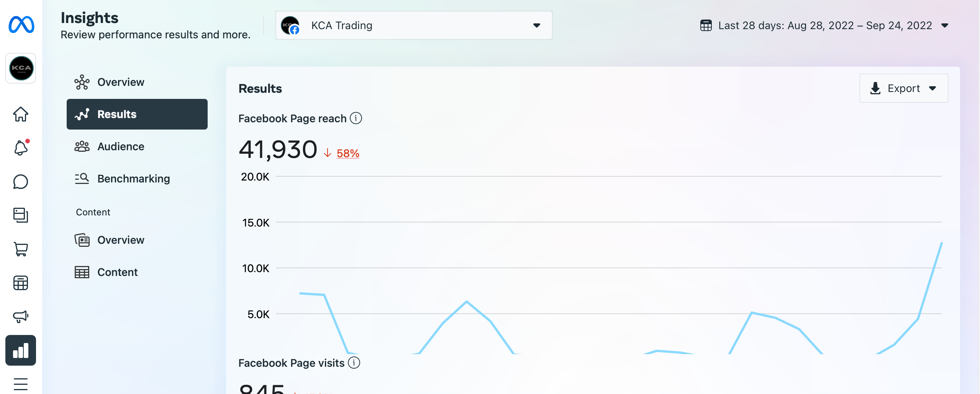
Task: Click the KCA page avatar thumbnail
Action: click(x=21, y=68)
